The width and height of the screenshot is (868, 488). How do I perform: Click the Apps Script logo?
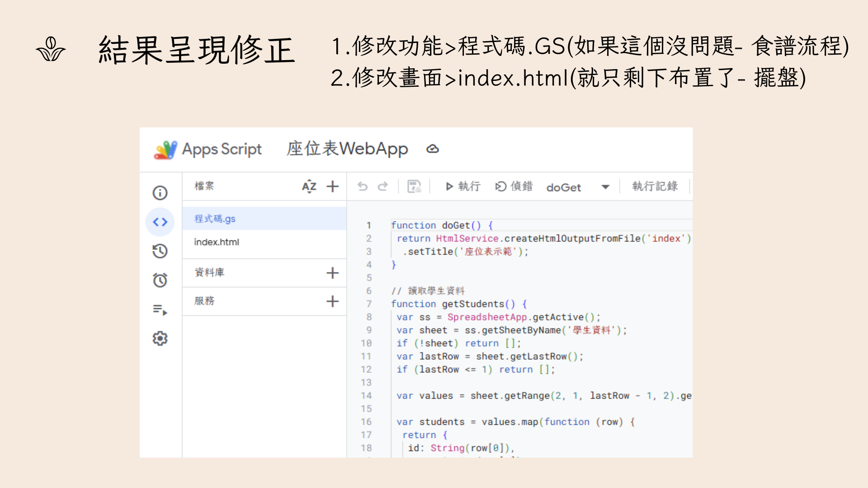pyautogui.click(x=165, y=150)
